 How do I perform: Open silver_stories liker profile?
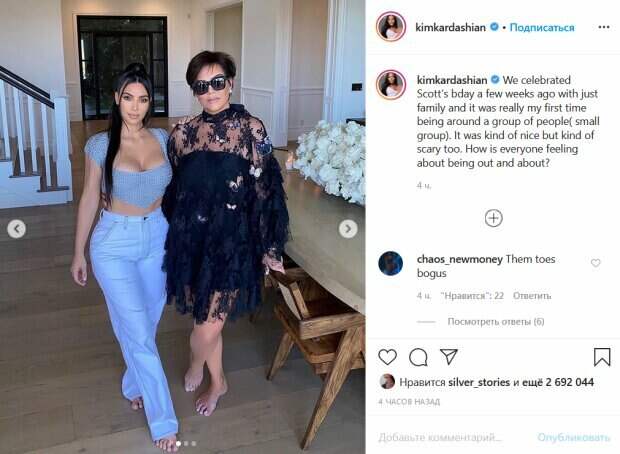479,382
